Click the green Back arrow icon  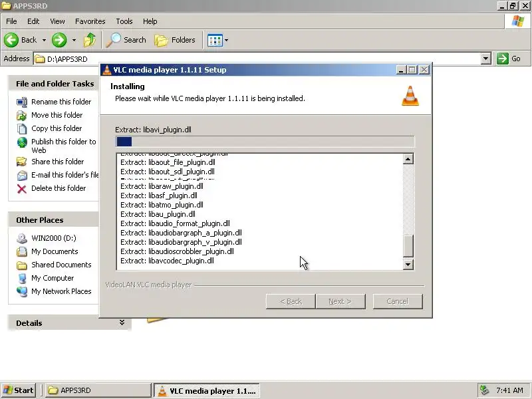click(x=11, y=40)
